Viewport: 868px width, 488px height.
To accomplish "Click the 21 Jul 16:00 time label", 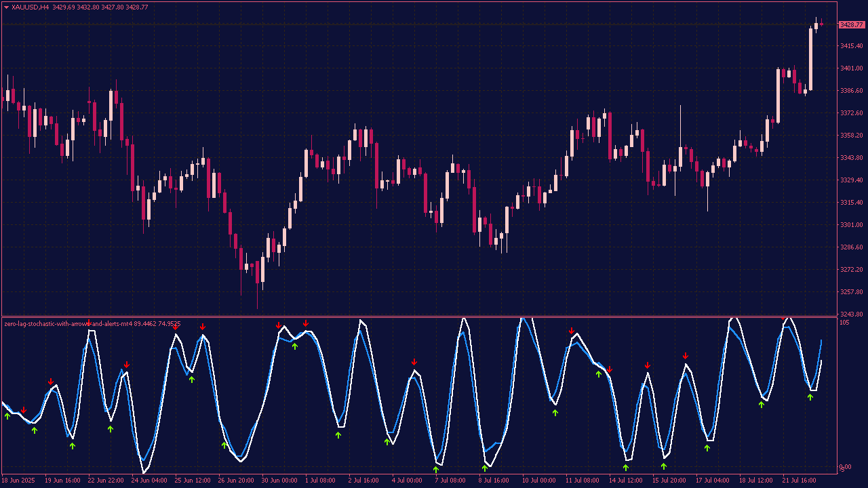I will tap(799, 480).
